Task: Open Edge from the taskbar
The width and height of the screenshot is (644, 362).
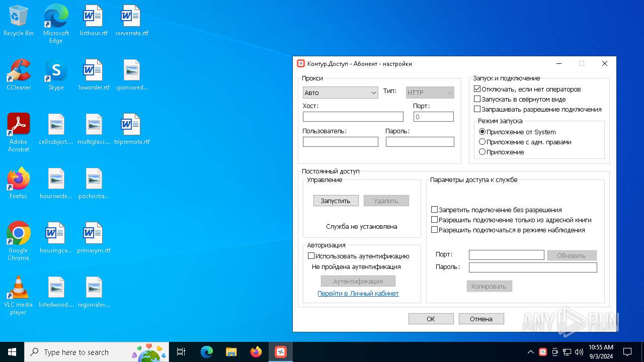Action: pos(206,352)
